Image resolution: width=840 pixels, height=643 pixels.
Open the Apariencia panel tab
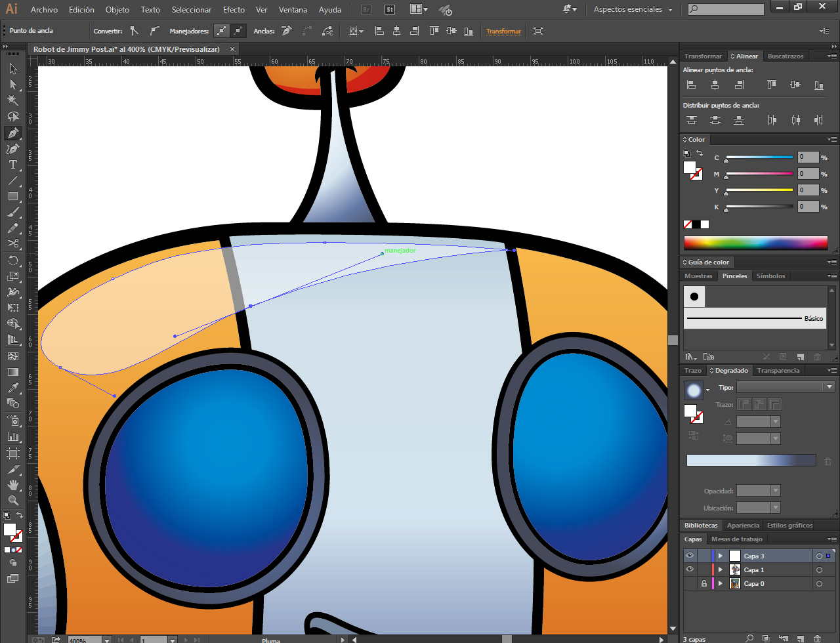(743, 526)
